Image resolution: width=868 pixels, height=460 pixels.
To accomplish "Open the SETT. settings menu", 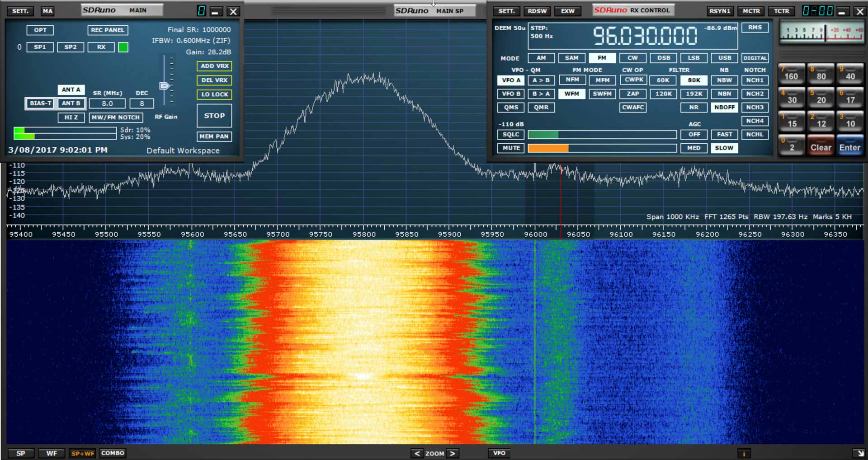I will (x=20, y=11).
